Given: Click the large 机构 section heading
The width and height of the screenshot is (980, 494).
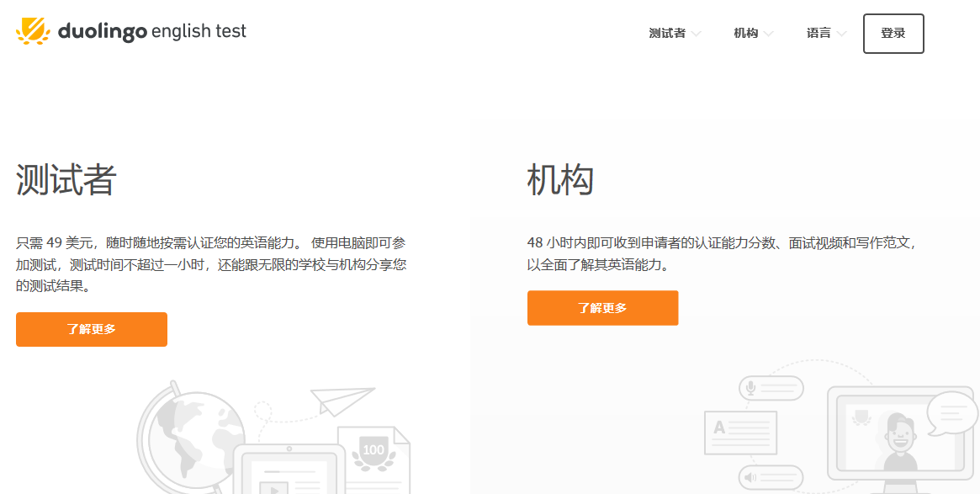Looking at the screenshot, I should [560, 179].
